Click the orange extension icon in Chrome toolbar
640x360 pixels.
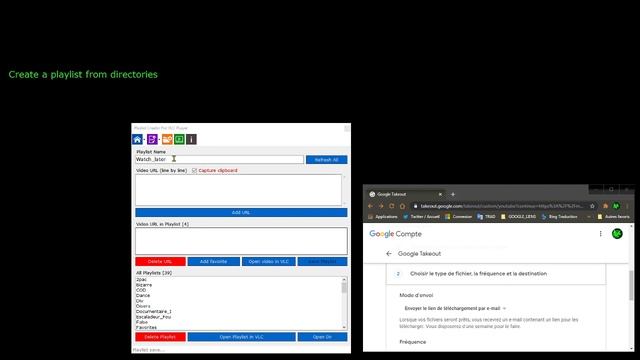[x=605, y=206]
